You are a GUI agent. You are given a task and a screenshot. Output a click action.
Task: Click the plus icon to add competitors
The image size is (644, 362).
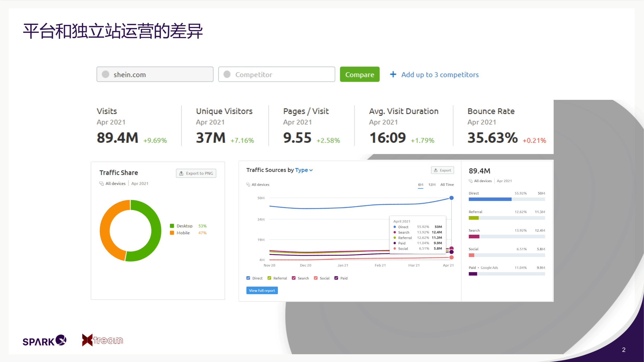coord(393,74)
